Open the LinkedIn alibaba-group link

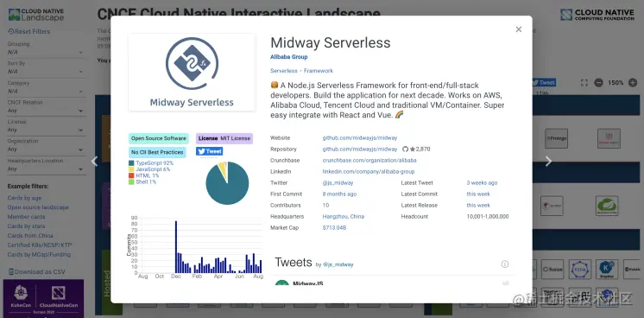pos(369,172)
